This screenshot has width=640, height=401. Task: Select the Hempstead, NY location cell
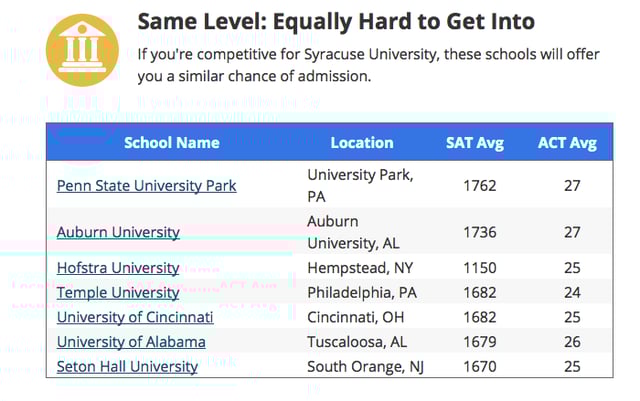point(360,268)
